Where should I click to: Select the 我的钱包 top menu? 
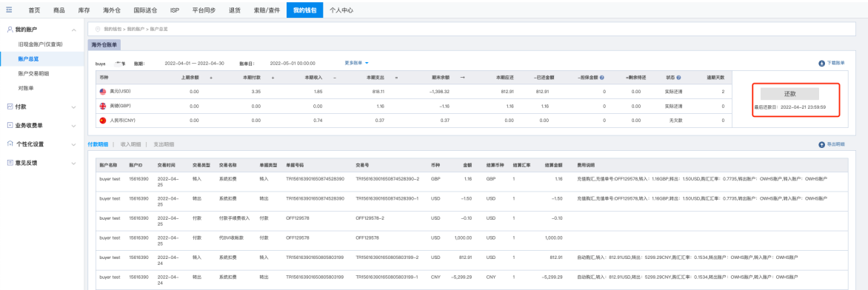(x=305, y=10)
